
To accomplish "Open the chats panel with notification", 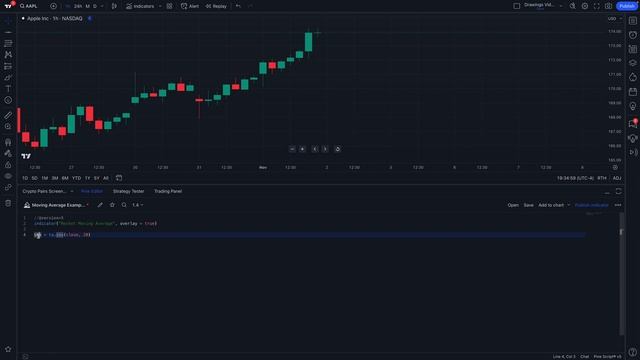I will pos(633,123).
